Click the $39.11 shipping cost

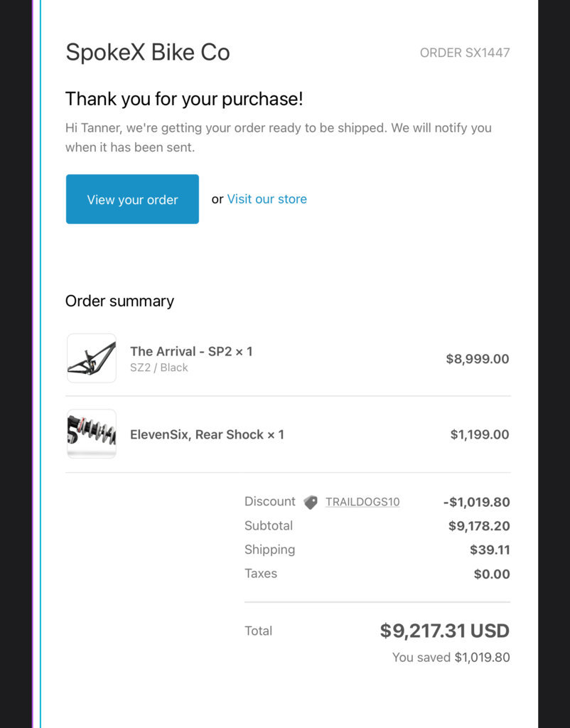[x=490, y=550]
